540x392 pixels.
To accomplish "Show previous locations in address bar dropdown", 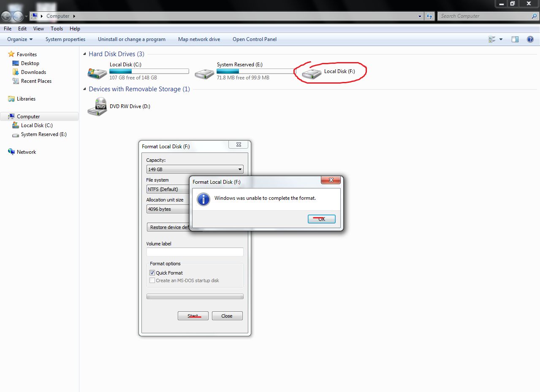I will point(420,16).
